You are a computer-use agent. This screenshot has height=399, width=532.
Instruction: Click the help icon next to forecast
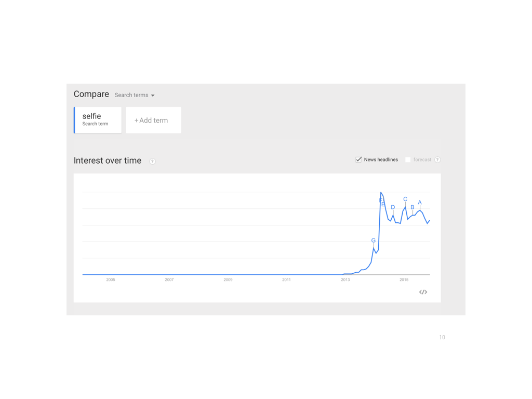[x=437, y=160]
